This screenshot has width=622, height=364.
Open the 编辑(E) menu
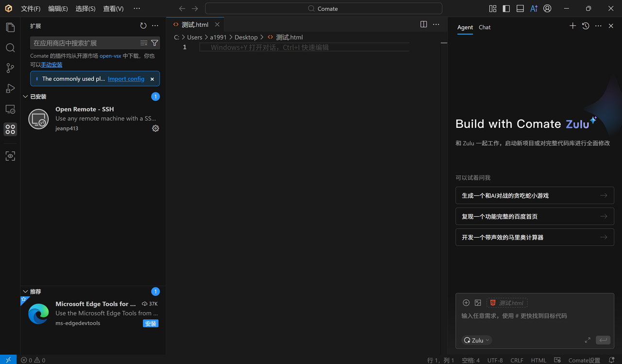pos(58,9)
